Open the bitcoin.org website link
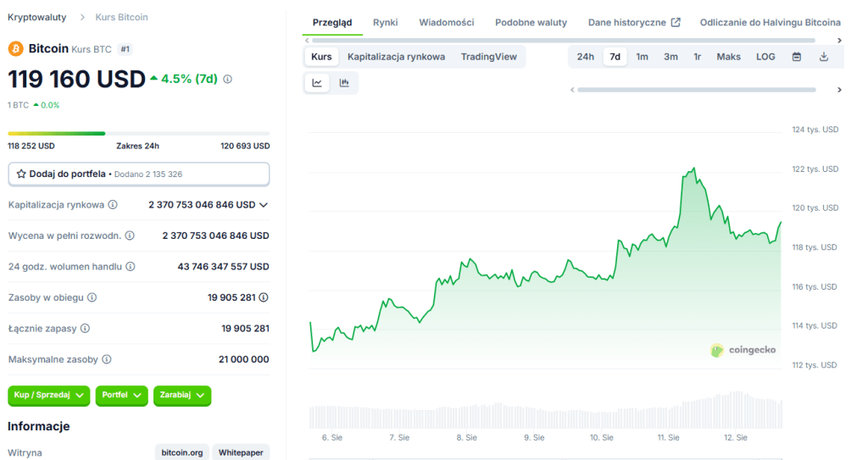The image size is (868, 460). [182, 452]
